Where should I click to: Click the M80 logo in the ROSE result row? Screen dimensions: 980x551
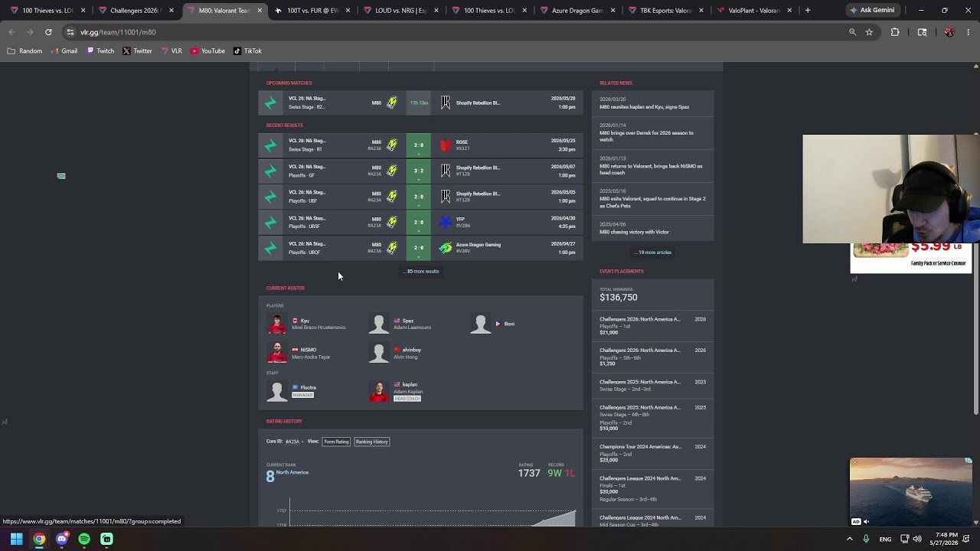tap(392, 145)
